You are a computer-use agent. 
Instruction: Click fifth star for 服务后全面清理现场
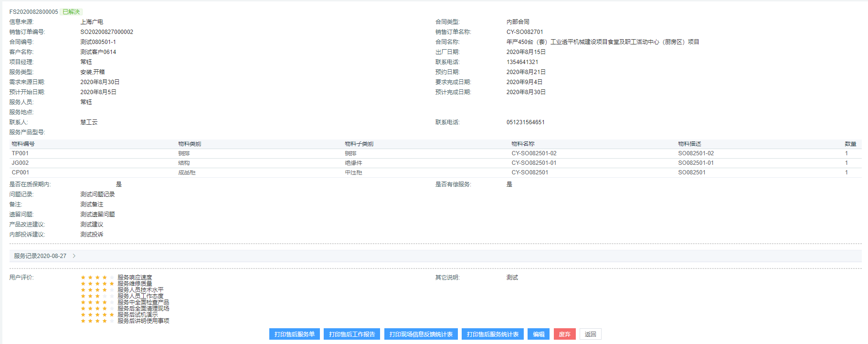click(112, 309)
